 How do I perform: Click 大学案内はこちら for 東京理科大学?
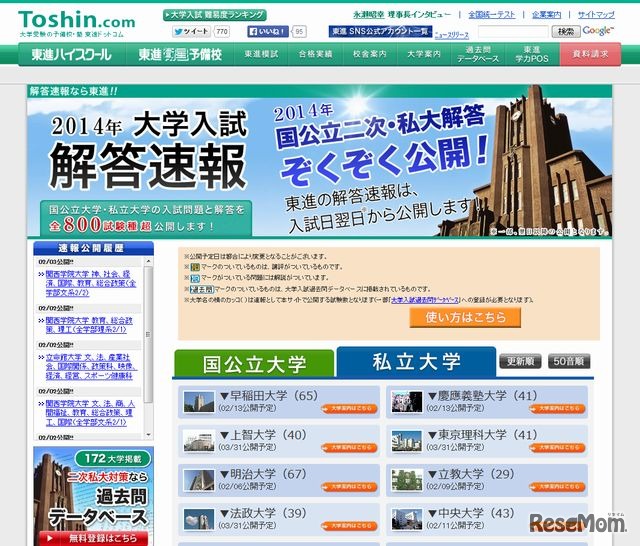point(558,448)
